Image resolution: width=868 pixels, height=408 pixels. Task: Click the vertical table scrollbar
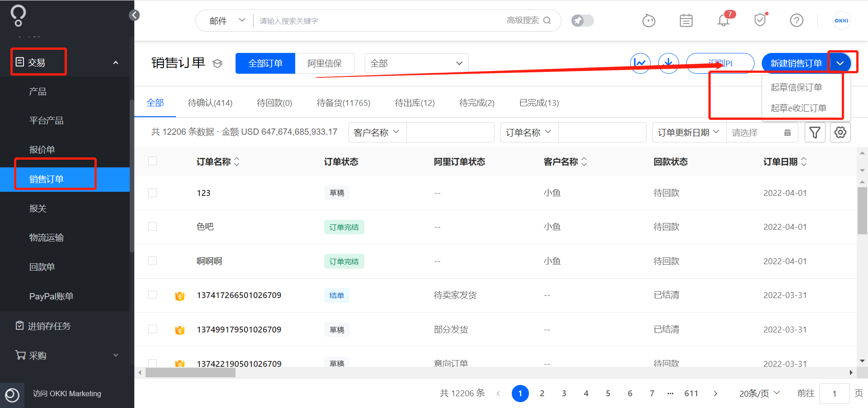(862, 211)
